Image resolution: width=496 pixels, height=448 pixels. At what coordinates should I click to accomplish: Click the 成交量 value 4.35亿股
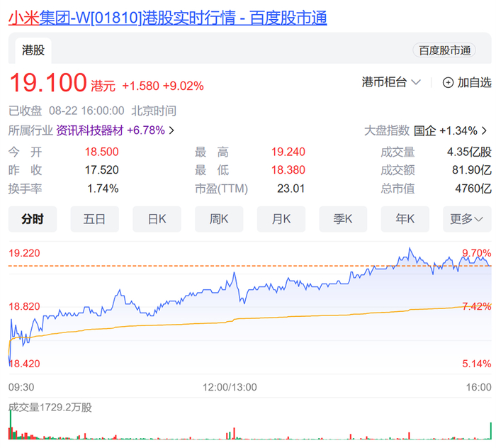(469, 152)
